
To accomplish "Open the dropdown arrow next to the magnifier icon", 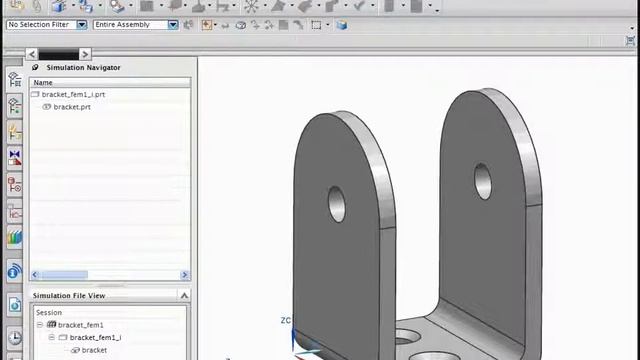I will coord(131,6).
